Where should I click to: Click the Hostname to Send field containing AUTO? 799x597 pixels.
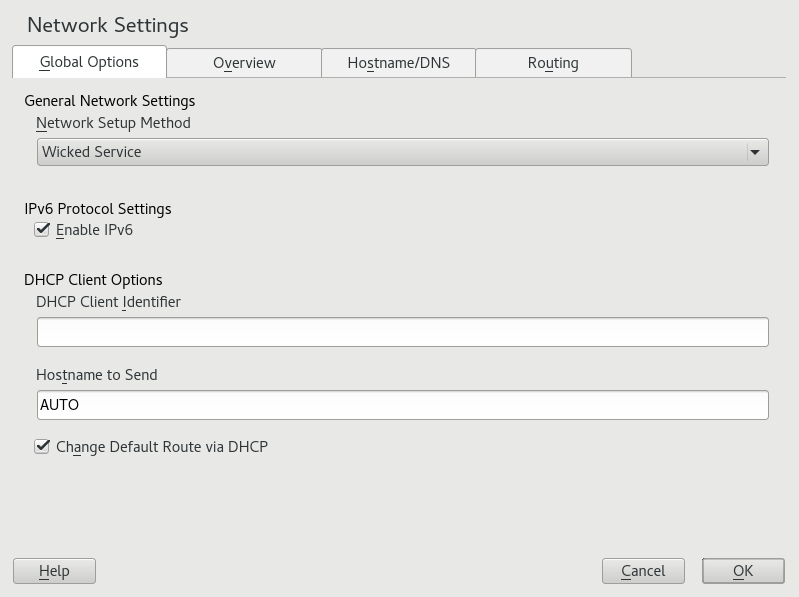[x=402, y=405]
